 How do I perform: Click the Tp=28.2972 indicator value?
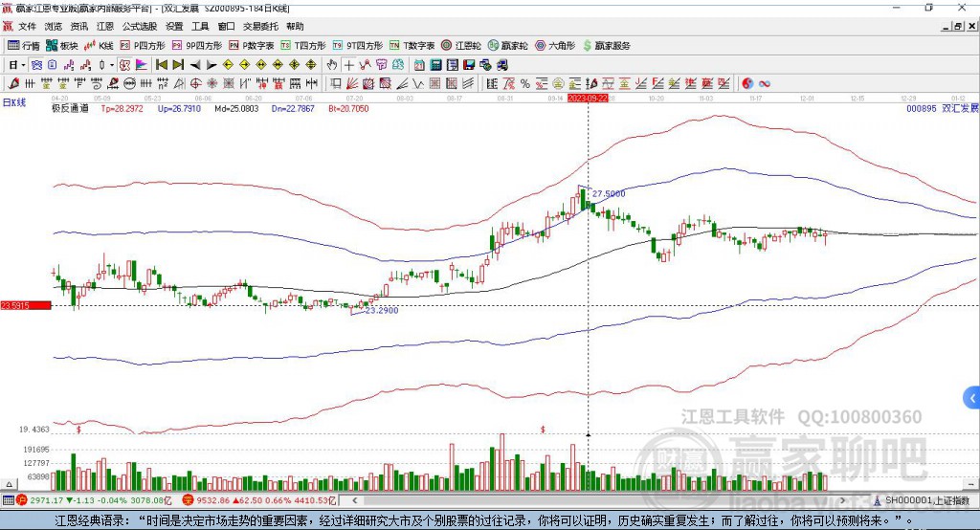click(x=122, y=108)
